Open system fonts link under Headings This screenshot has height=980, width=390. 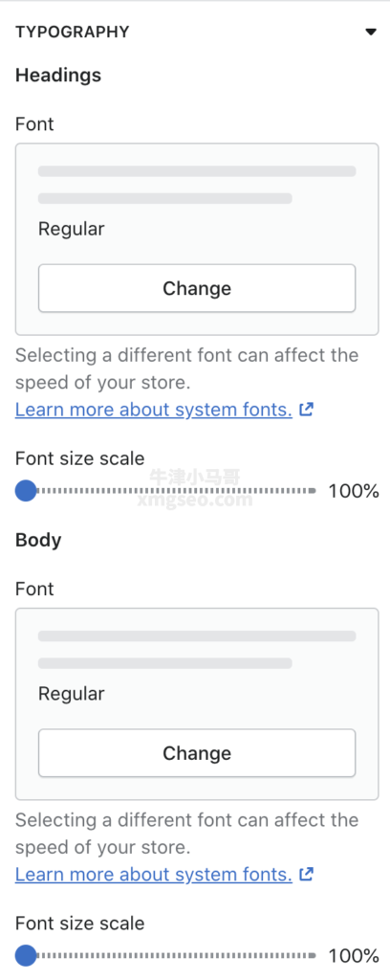pos(154,410)
